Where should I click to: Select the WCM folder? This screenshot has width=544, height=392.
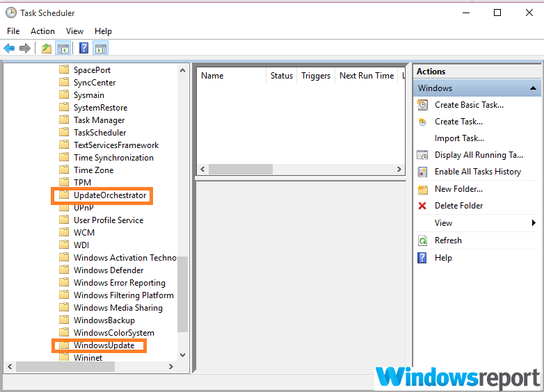pyautogui.click(x=84, y=233)
